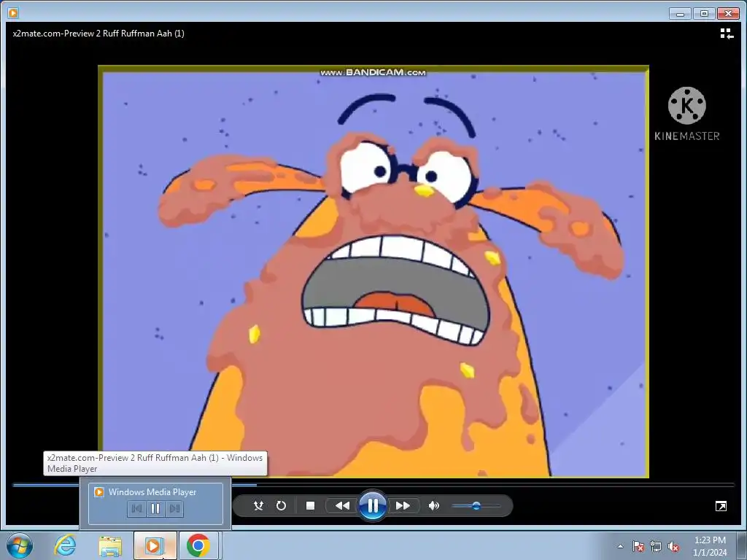
Task: Click Previous in taskbar thumbnail preview
Action: coord(136,508)
